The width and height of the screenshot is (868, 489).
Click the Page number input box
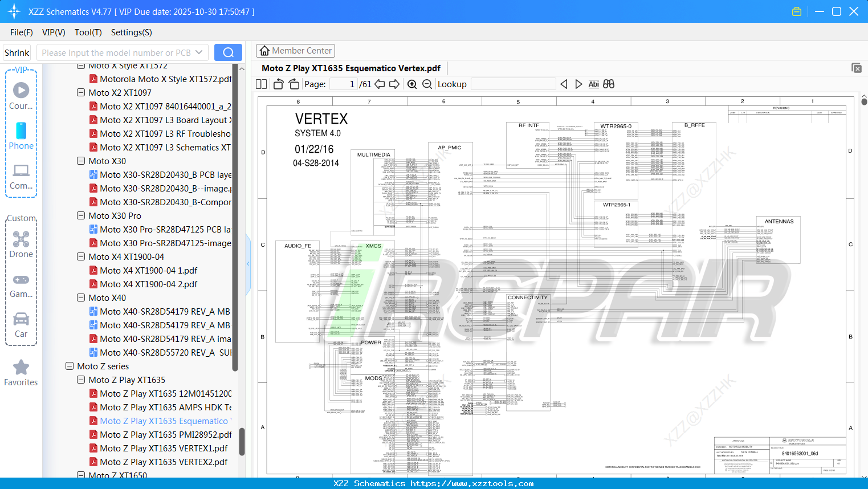coord(344,84)
